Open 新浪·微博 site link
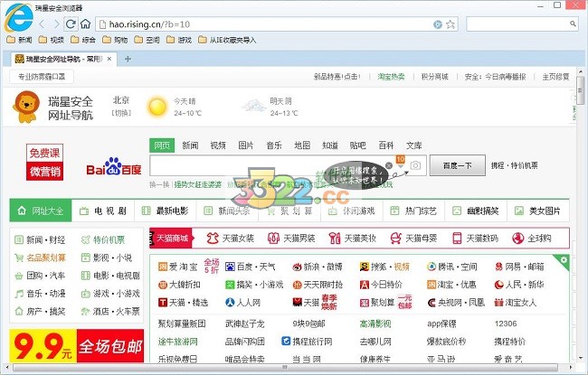This screenshot has height=375, width=588. pyautogui.click(x=318, y=267)
